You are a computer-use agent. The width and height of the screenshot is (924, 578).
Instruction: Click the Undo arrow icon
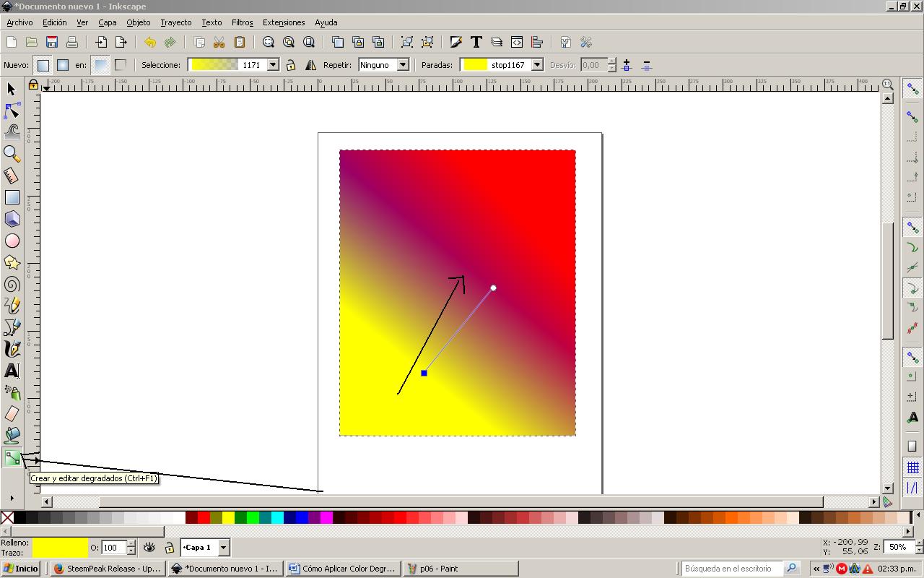tap(149, 42)
